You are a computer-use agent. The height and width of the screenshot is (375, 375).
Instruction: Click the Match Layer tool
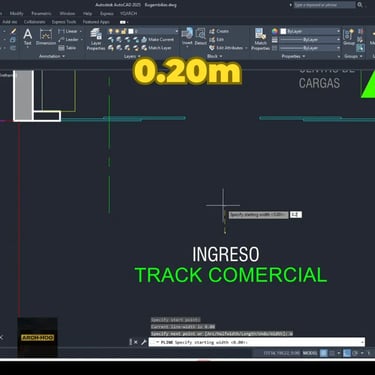(x=157, y=48)
